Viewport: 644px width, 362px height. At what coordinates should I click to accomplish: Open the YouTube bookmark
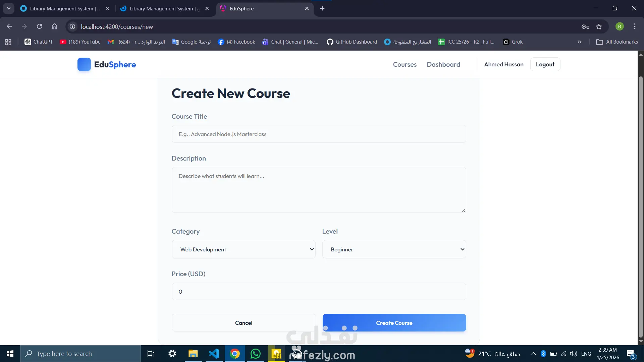click(x=80, y=42)
